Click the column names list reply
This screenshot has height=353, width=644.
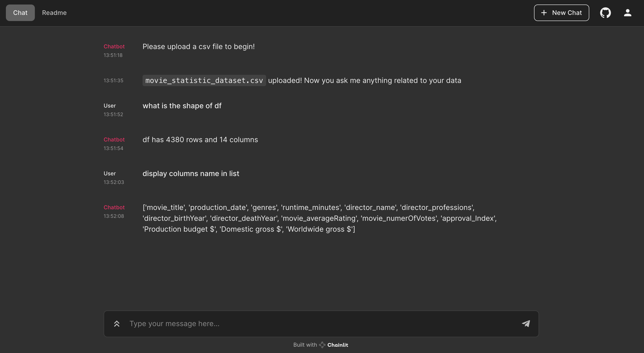click(x=320, y=218)
